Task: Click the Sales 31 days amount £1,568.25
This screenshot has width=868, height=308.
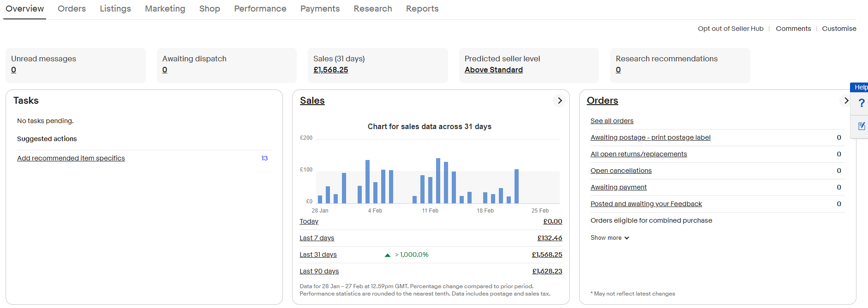Action: pos(330,70)
